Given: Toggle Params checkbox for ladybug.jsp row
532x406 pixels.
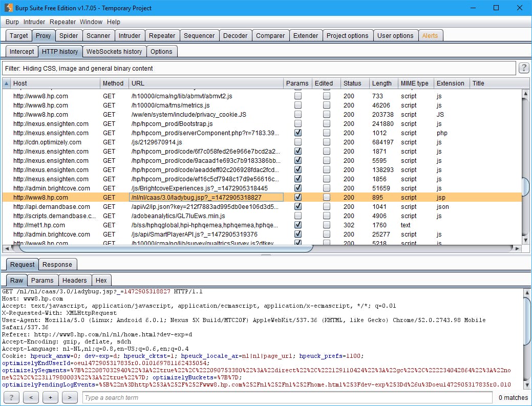Looking at the screenshot, I should coord(297,198).
